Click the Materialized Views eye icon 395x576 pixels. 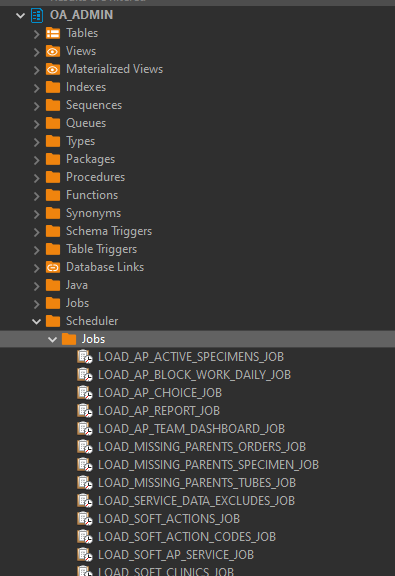pos(53,69)
